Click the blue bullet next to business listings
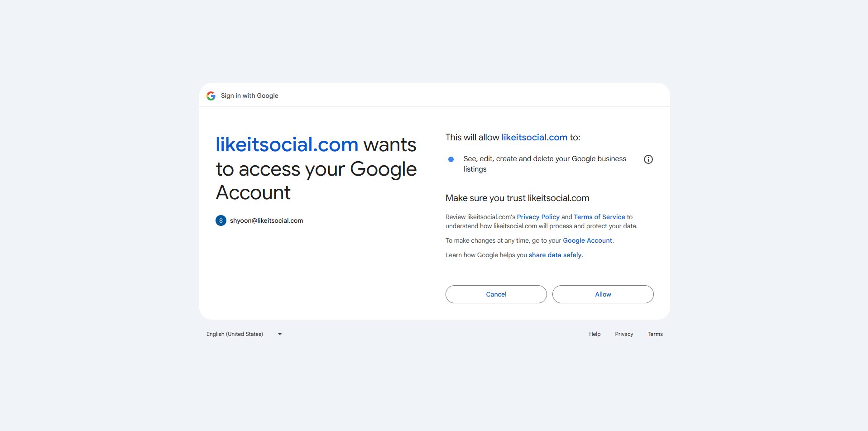868x431 pixels. point(451,159)
